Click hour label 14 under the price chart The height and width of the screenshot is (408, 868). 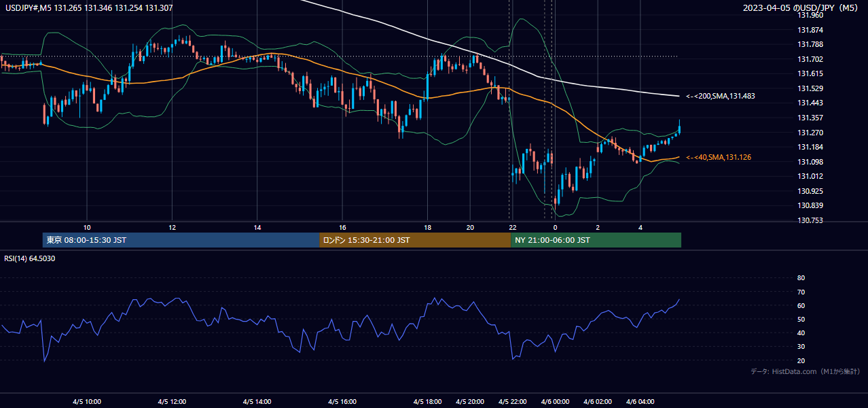(x=257, y=227)
